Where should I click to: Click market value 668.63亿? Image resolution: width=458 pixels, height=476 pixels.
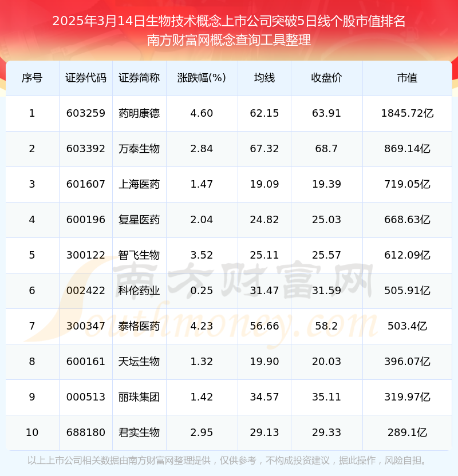pos(407,220)
